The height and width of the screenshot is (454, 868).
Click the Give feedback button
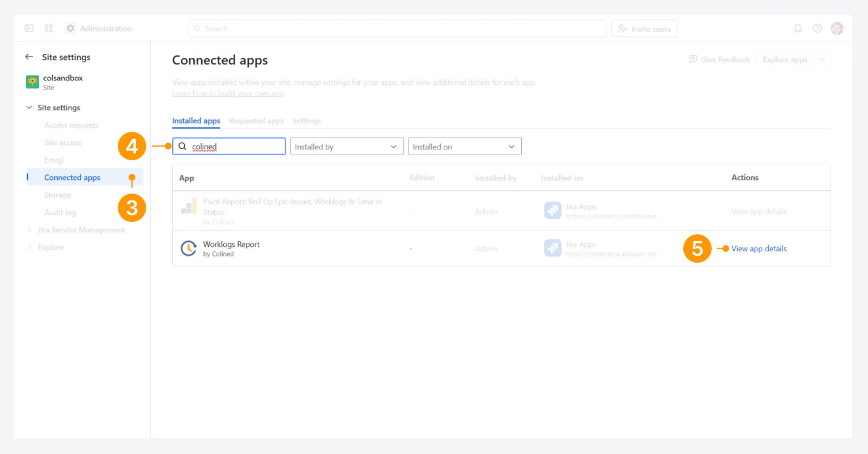tap(719, 59)
